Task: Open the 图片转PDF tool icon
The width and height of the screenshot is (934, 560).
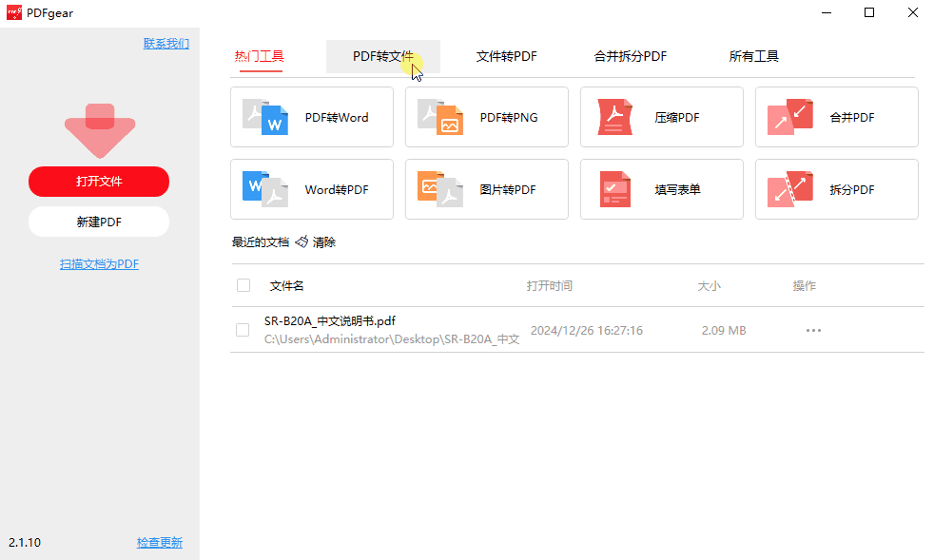Action: (x=440, y=190)
